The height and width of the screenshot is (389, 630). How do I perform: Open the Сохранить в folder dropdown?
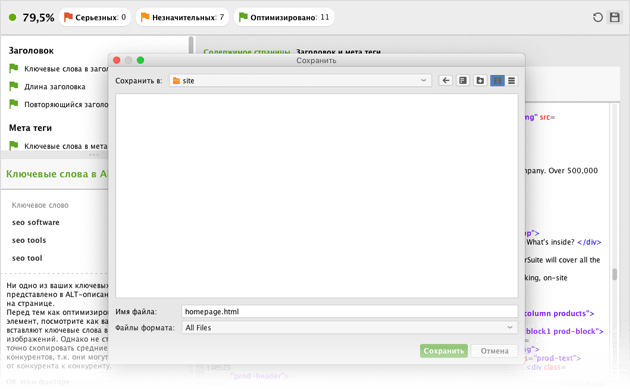pos(300,80)
